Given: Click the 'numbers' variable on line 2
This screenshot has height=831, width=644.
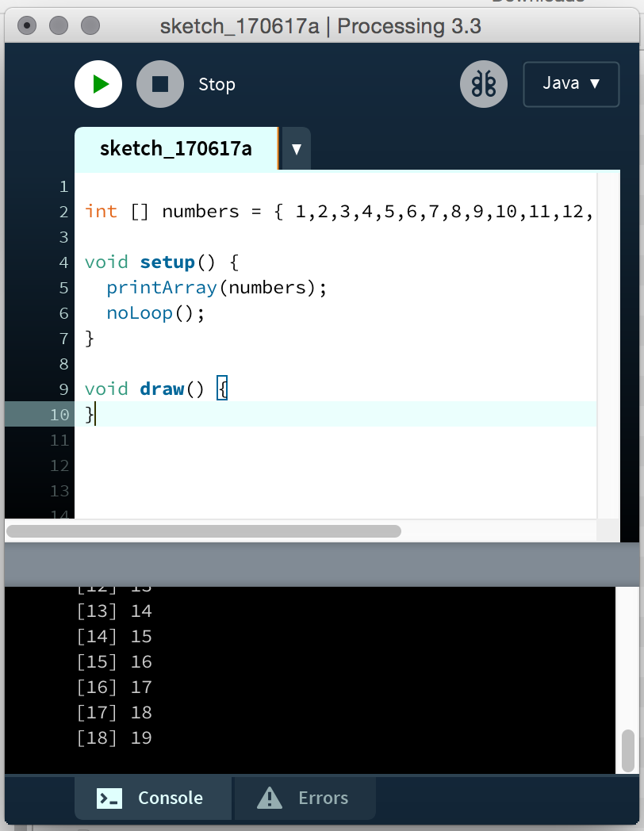Looking at the screenshot, I should click(201, 212).
